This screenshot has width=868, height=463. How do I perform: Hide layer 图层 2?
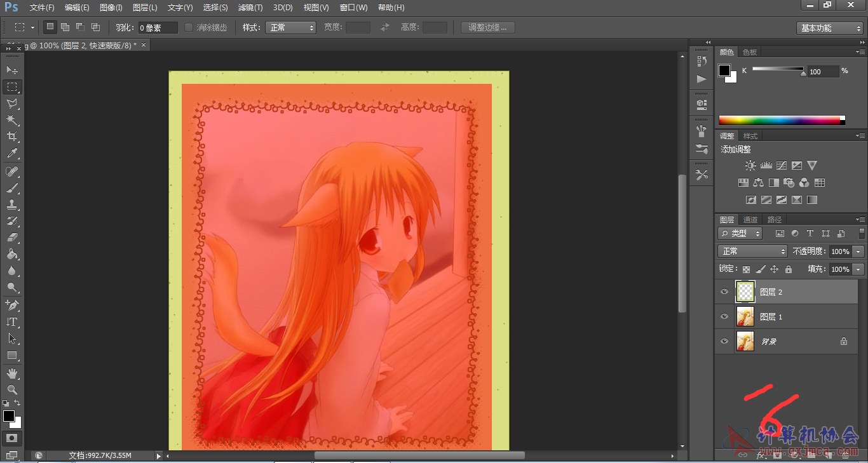724,292
